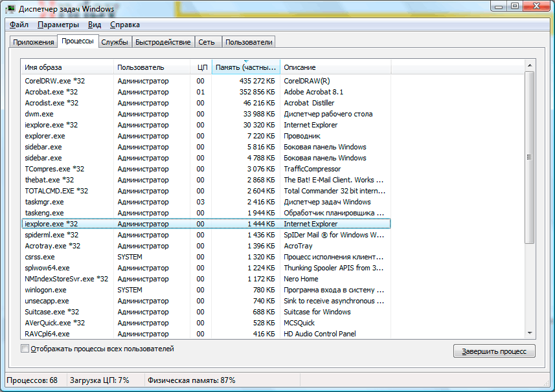This screenshot has width=555, height=392.
Task: Click the Диспетчер рабочего стола description
Action: [328, 114]
